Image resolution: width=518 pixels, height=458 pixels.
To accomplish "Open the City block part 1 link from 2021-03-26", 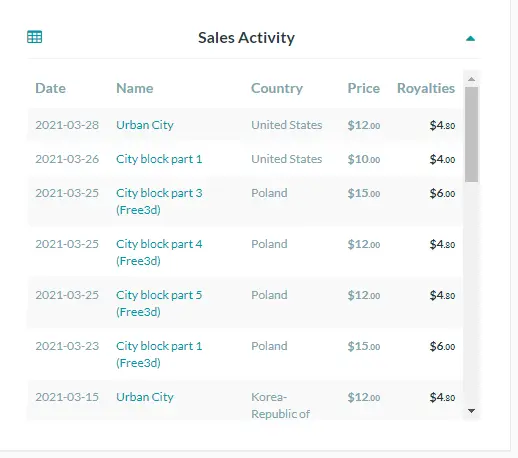I will click(x=159, y=159).
